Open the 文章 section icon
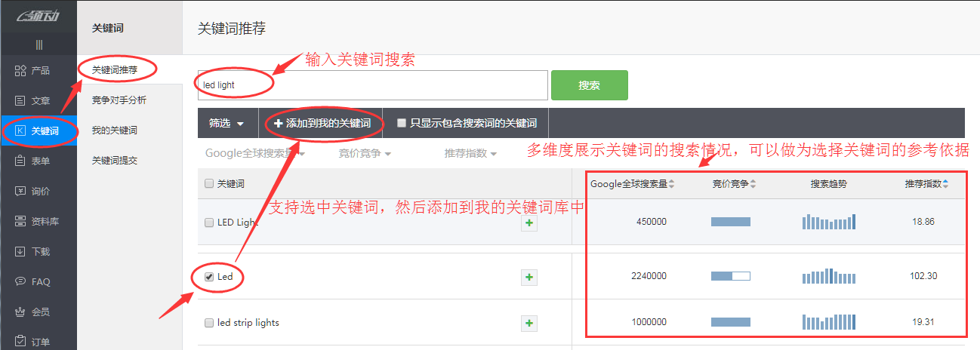Image resolution: width=980 pixels, height=350 pixels. 20,100
